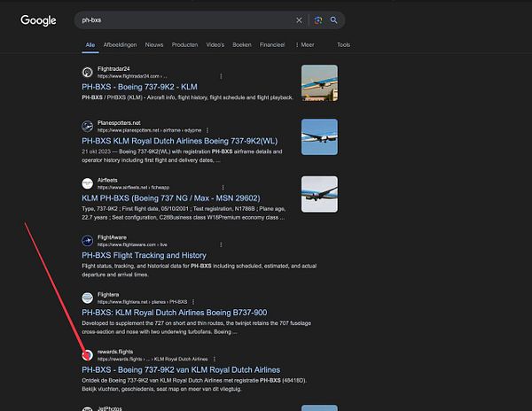Click the Planespotters.net favicon
532x411 pixels.
tap(87, 127)
